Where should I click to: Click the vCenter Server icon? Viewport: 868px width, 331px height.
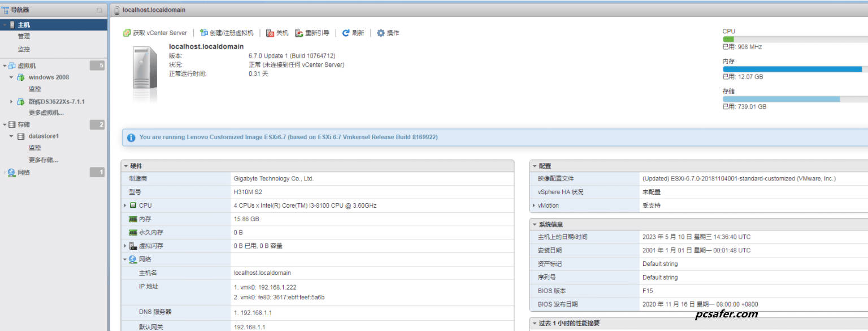tap(127, 33)
